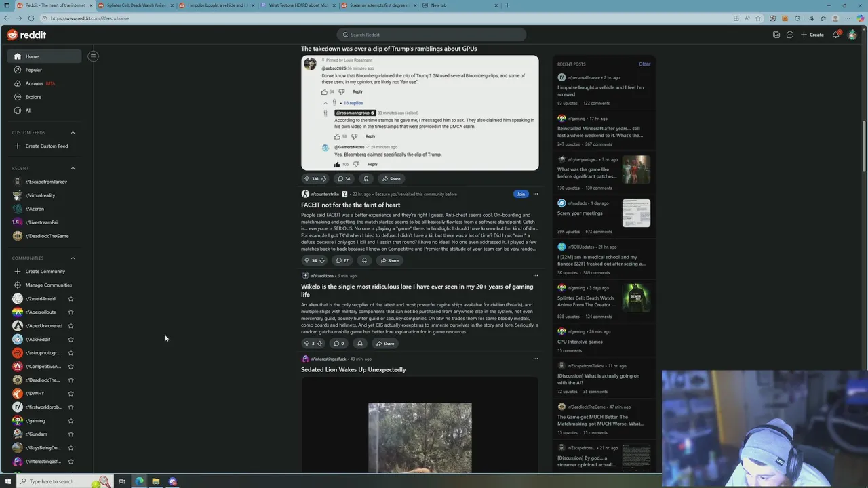Switch to the New tab browser tab
868x488 pixels.
tap(460, 5)
